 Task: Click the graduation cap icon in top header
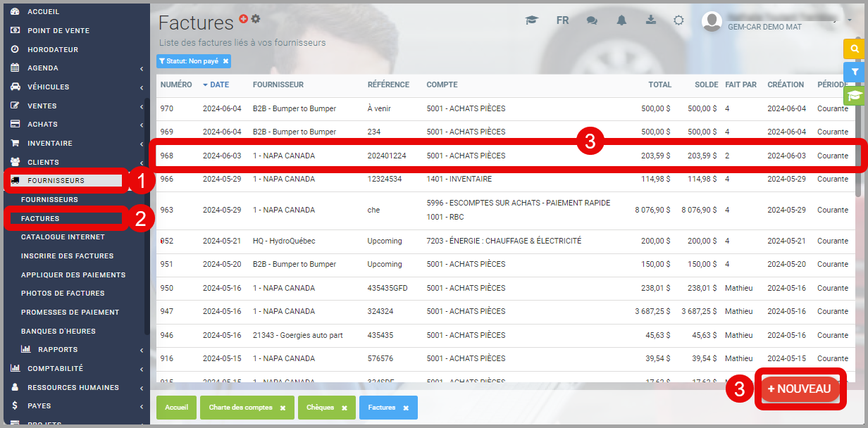[531, 20]
